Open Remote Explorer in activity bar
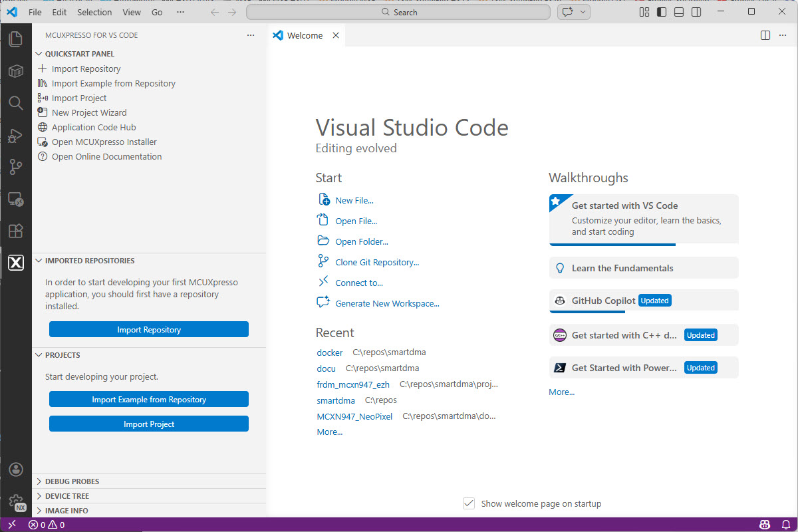The height and width of the screenshot is (532, 798). [x=15, y=199]
